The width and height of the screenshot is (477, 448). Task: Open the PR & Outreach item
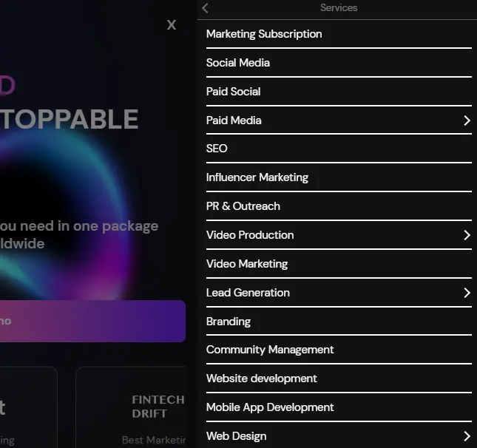[x=243, y=206]
